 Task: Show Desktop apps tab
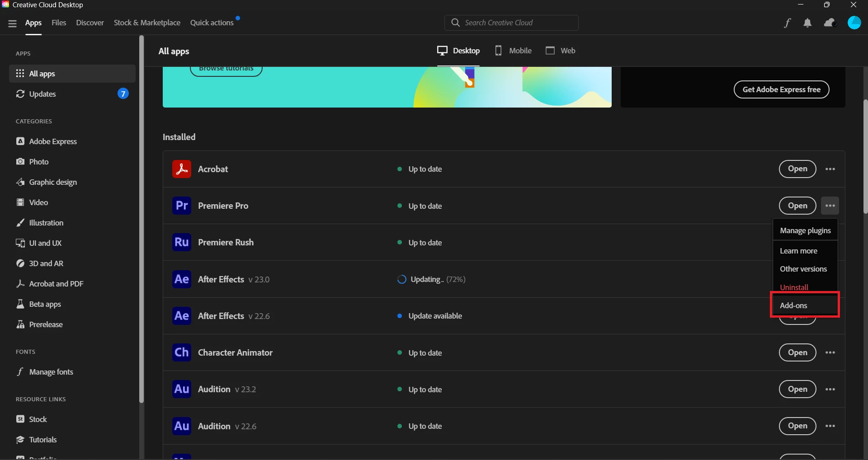pos(458,51)
